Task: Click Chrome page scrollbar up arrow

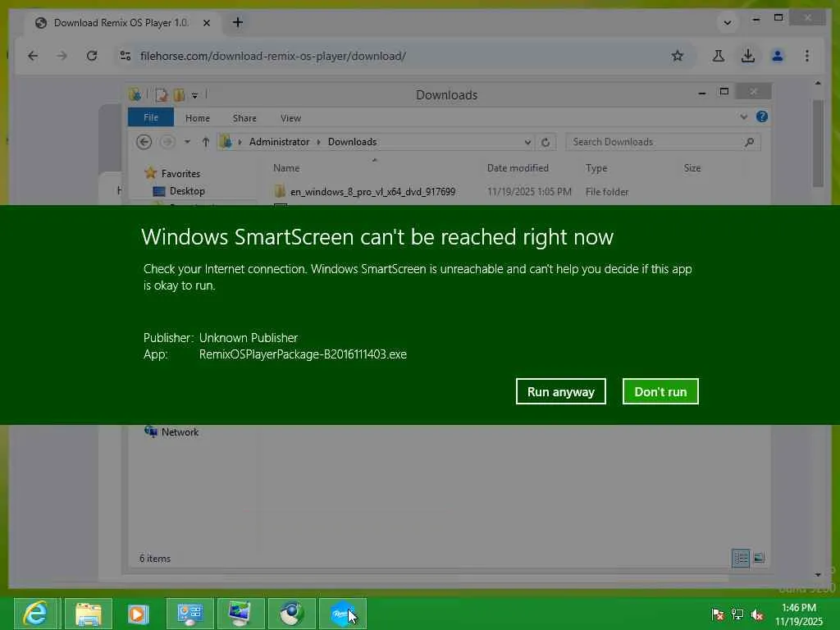Action: point(818,83)
